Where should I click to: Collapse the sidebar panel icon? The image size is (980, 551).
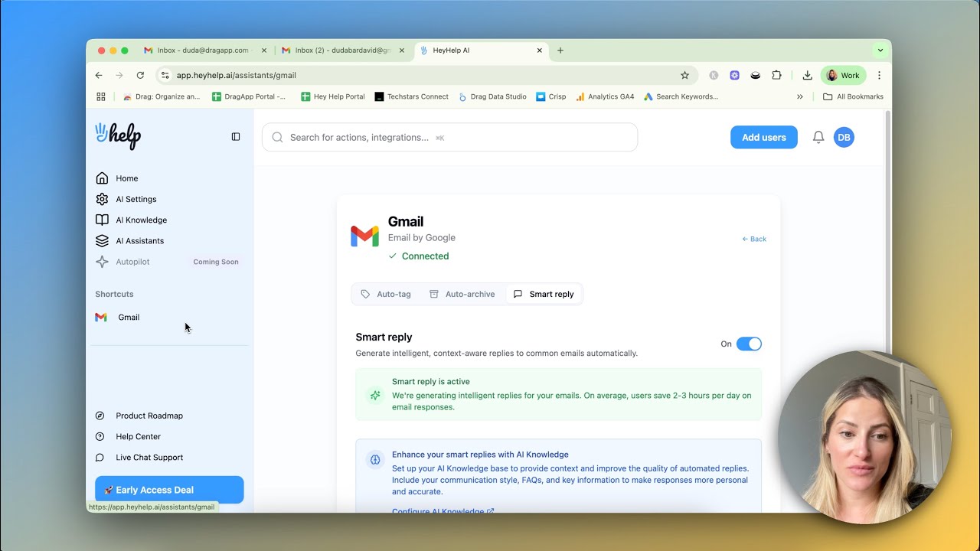point(236,137)
